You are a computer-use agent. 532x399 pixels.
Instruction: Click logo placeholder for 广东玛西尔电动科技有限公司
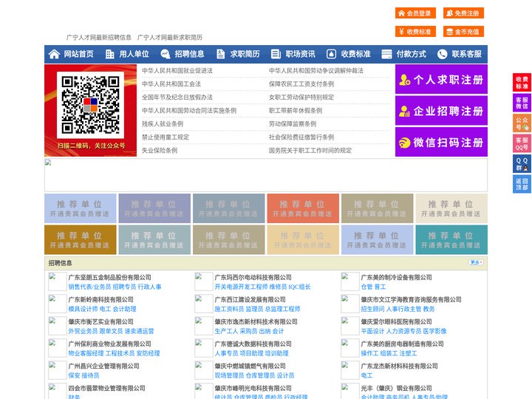(204, 282)
